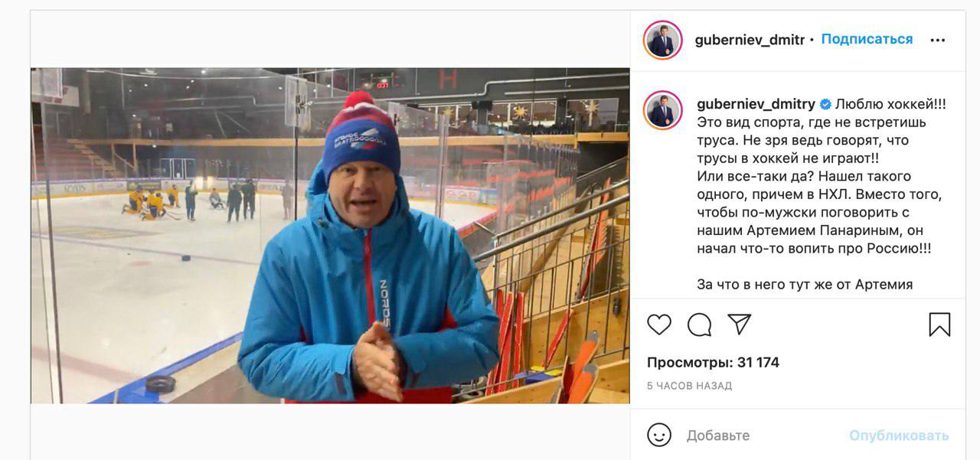The height and width of the screenshot is (460, 980).
Task: Open comments via speech bubble icon
Action: point(699,325)
